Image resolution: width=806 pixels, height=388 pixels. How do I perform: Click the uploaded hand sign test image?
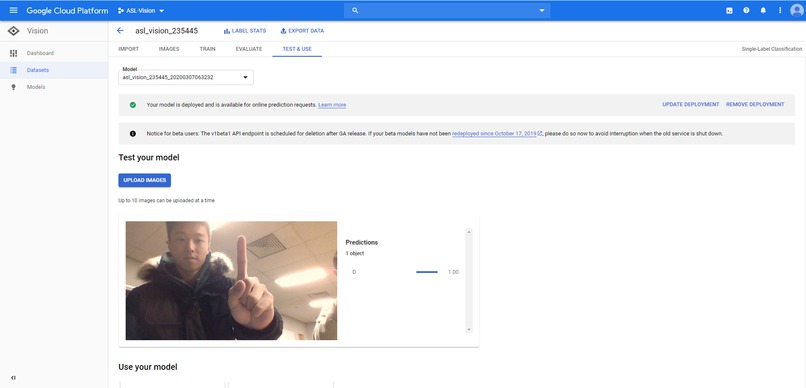(x=231, y=281)
